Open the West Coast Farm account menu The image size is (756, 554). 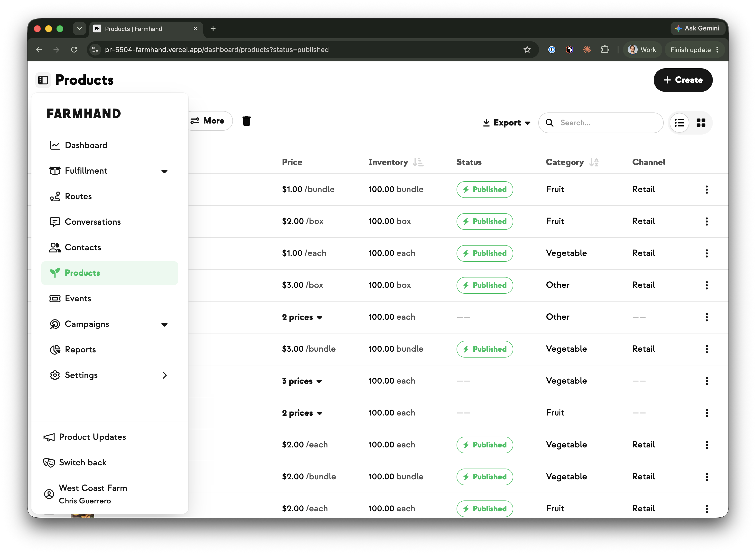click(85, 494)
